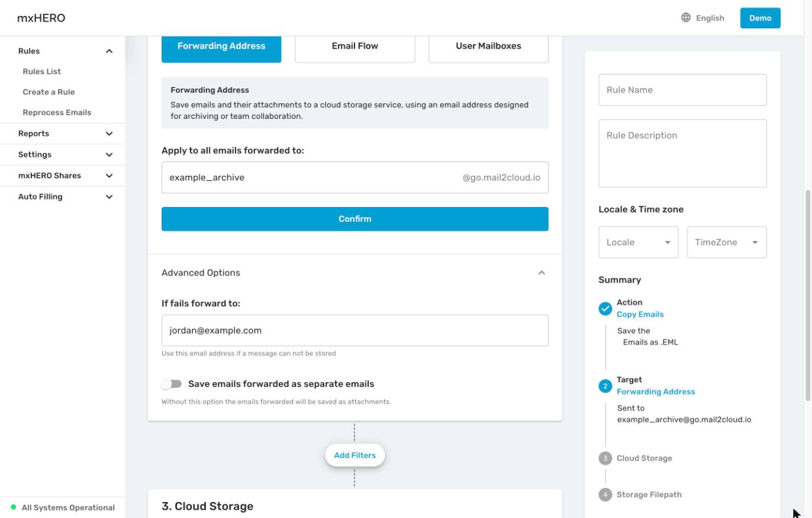812x518 pixels.
Task: Open Create a Rule in sidebar
Action: tap(49, 92)
